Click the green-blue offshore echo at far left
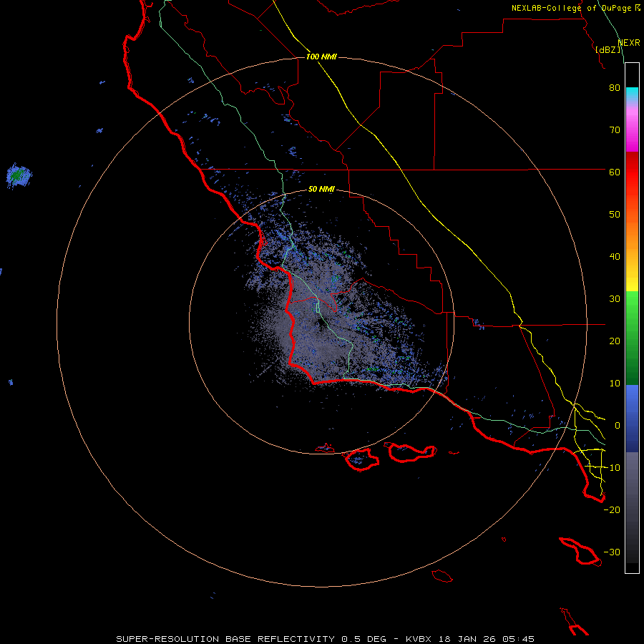 [19, 176]
